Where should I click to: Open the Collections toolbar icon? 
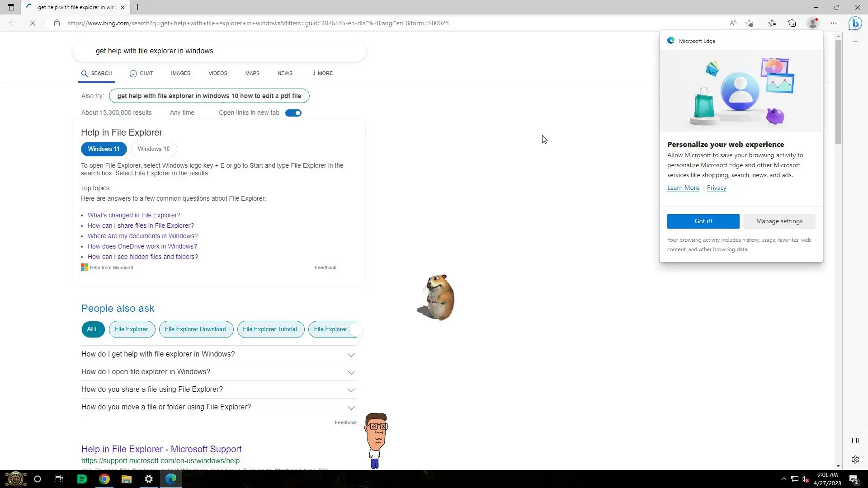point(792,23)
